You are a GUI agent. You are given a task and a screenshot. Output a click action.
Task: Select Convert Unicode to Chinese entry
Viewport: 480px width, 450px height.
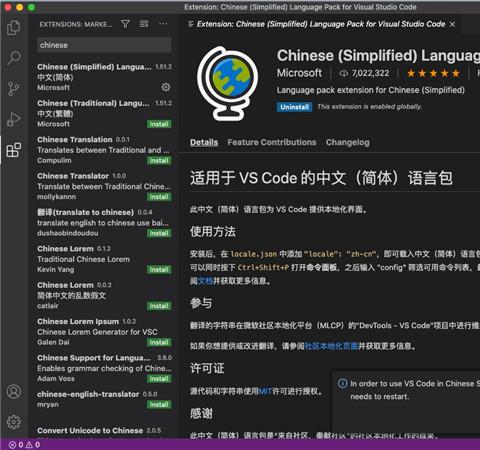104,431
